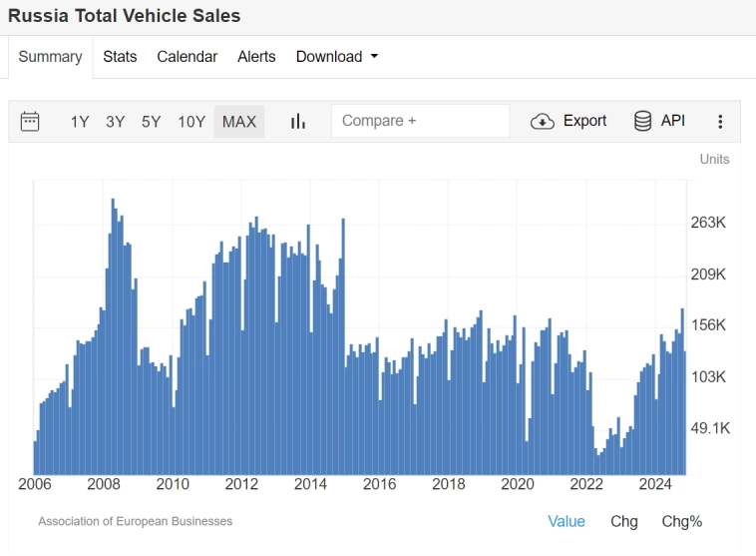This screenshot has width=756, height=556.
Task: Select the 10Y time range
Action: (191, 122)
